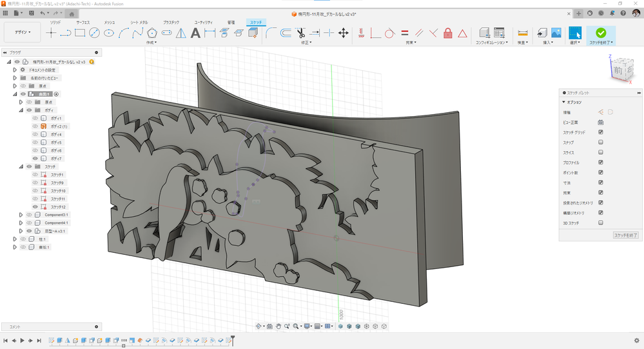The width and height of the screenshot is (644, 349).
Task: Toggle visibility of Component3:1
Action: (x=29, y=215)
